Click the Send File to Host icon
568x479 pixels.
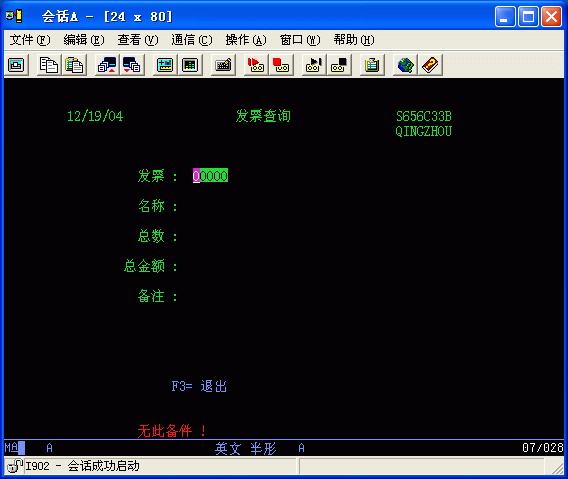[107, 65]
